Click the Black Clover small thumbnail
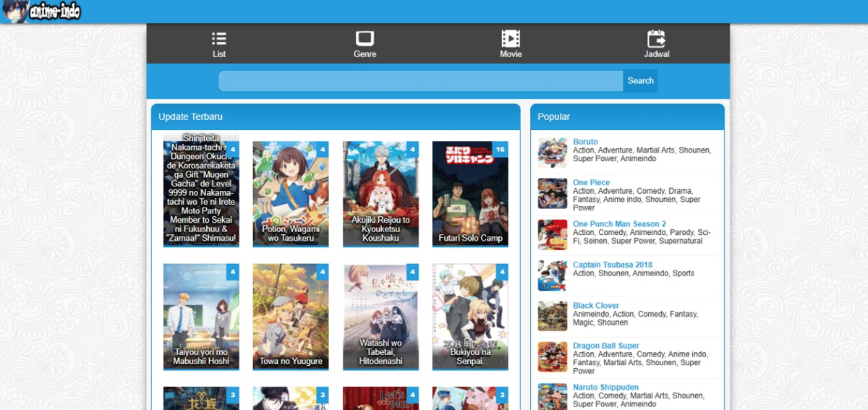Image resolution: width=868 pixels, height=410 pixels. (x=553, y=317)
